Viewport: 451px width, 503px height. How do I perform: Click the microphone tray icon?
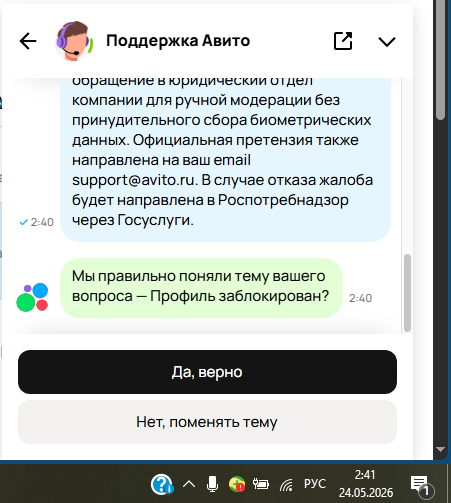pos(212,484)
